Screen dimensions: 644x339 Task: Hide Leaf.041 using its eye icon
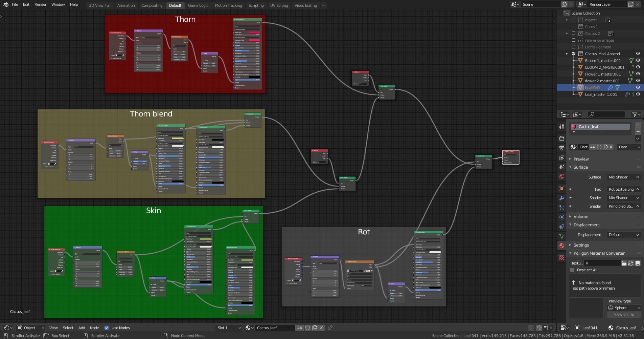click(638, 88)
